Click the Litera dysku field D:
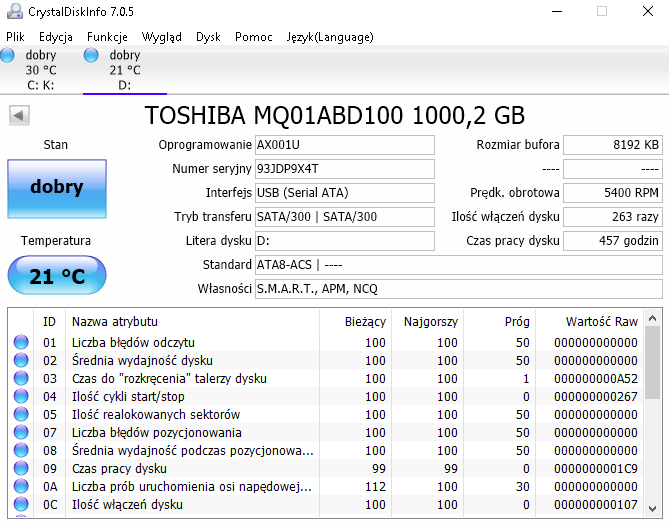This screenshot has width=669, height=523. (345, 241)
